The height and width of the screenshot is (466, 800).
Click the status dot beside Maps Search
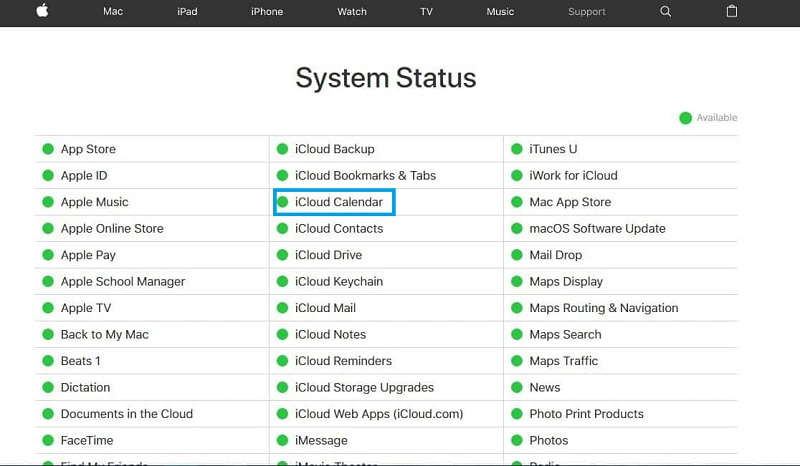517,334
